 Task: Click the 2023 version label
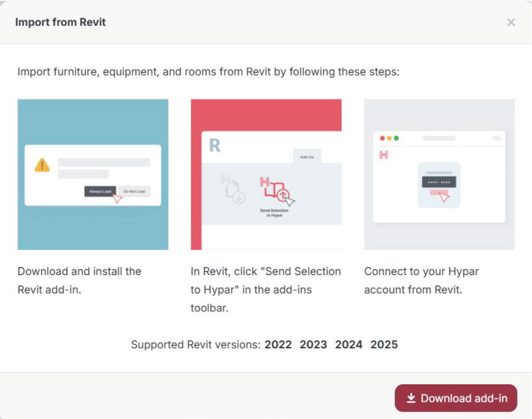point(313,345)
